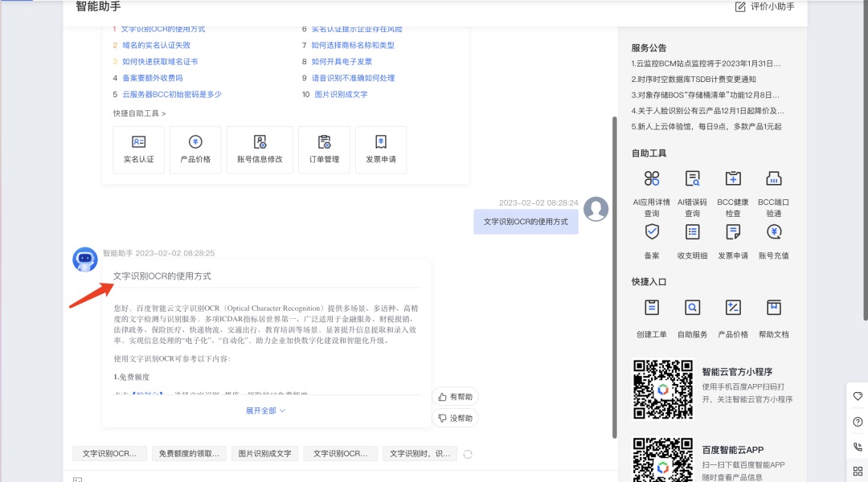The height and width of the screenshot is (482, 868).
Task: Open the 产品价格 tool card in chat
Action: click(x=195, y=150)
